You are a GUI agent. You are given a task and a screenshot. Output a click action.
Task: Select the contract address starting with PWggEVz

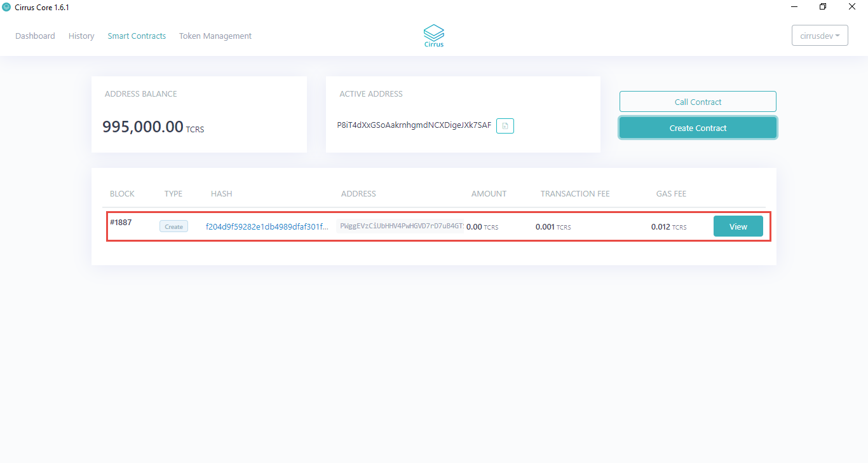click(x=400, y=225)
